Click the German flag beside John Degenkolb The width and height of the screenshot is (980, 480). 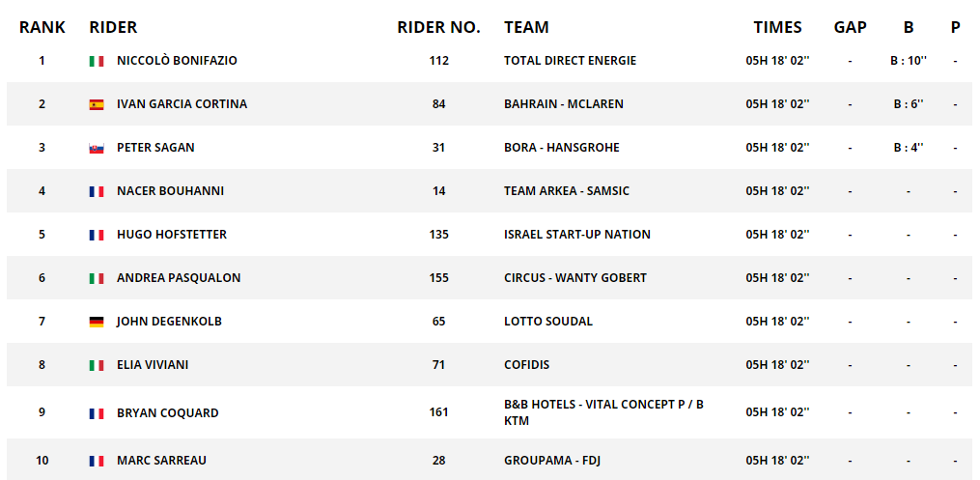point(97,322)
